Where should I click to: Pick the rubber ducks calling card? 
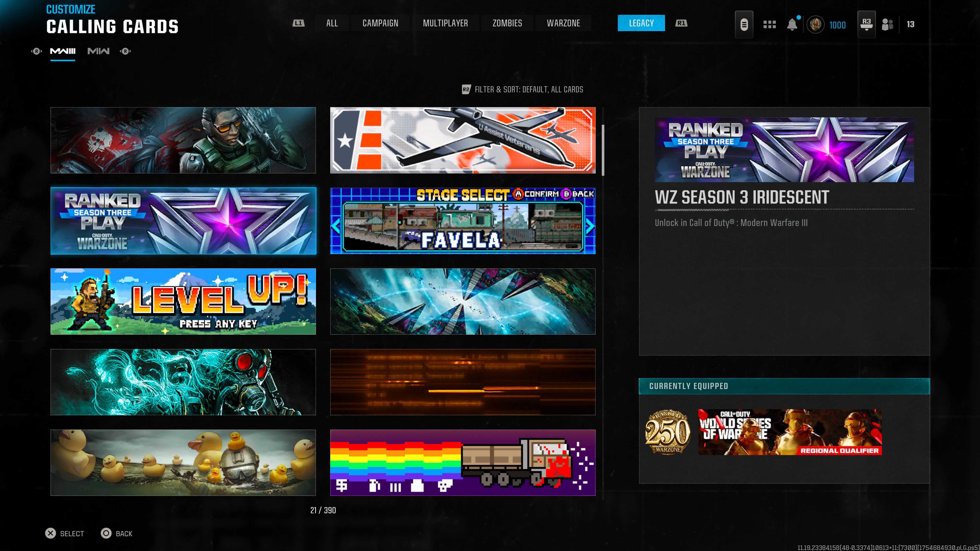click(183, 462)
